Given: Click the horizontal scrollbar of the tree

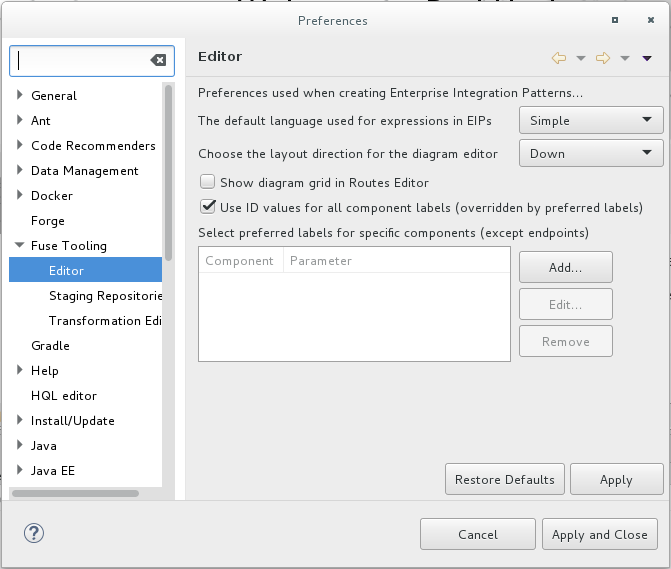Looking at the screenshot, I should [76, 493].
